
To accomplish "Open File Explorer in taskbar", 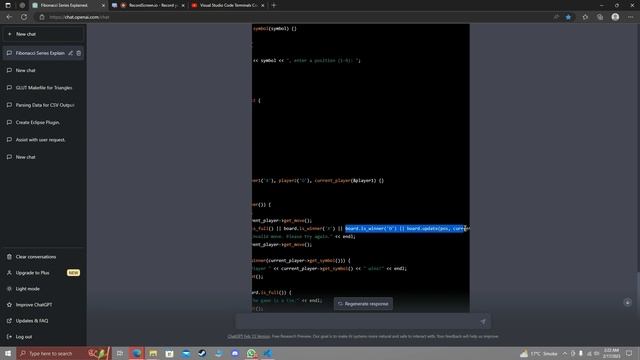I will 153,353.
